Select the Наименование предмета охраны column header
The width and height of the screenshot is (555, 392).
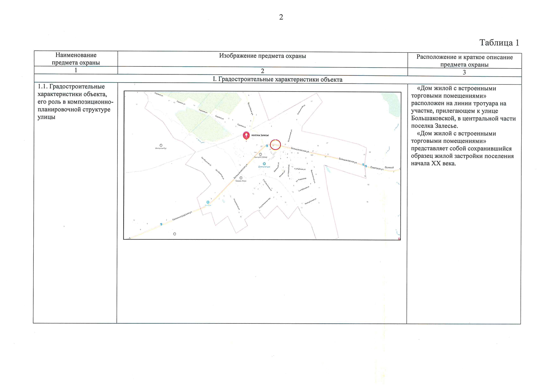pos(76,59)
